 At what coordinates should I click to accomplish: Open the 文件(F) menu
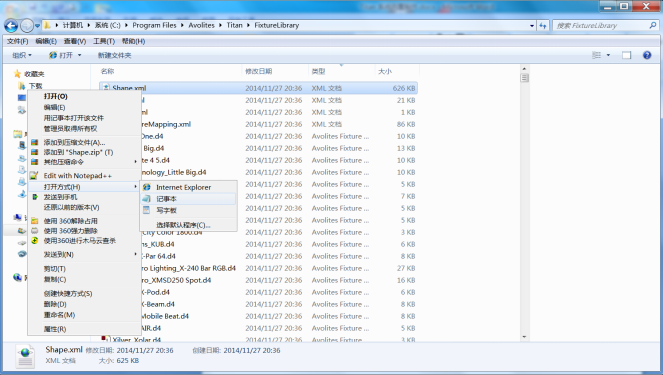(x=17, y=41)
